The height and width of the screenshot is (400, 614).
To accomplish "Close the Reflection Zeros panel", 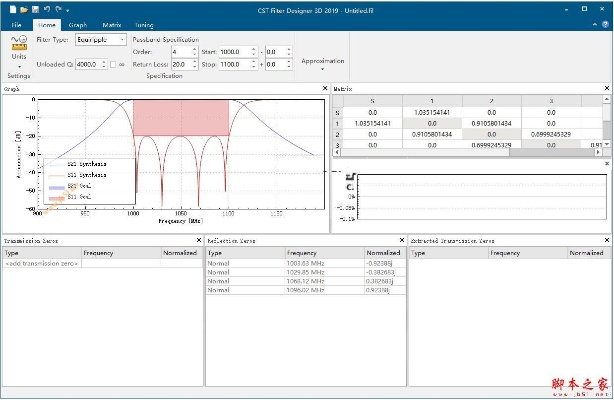I will tap(402, 241).
